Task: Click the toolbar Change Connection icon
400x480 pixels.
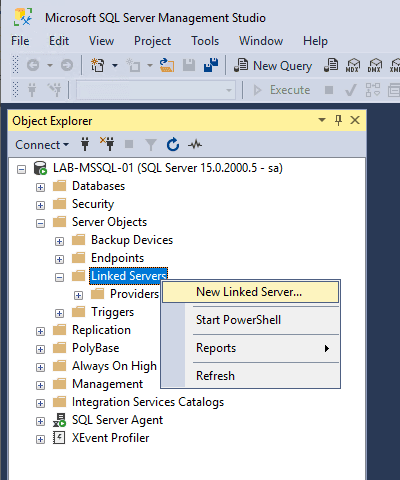Action: [54, 90]
